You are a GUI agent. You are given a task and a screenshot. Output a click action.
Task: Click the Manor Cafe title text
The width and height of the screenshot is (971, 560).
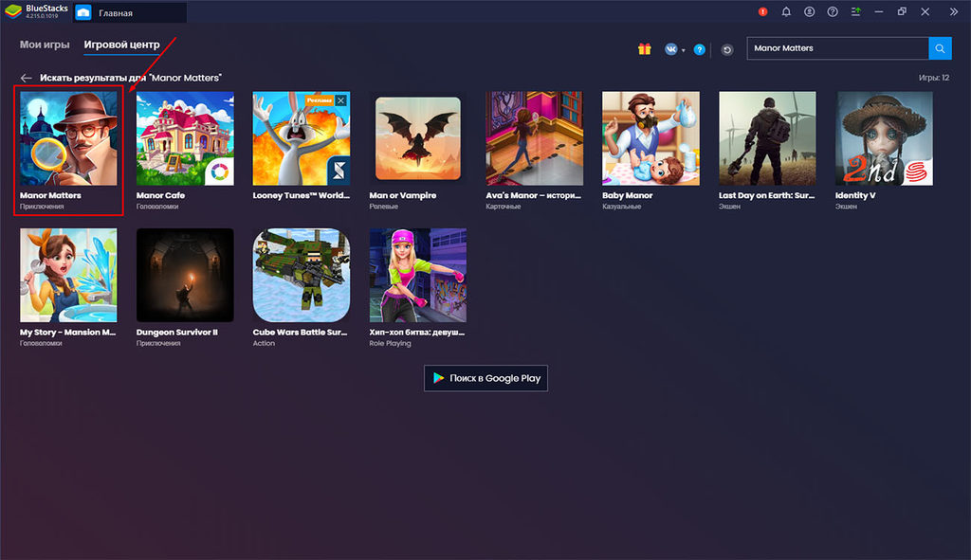[160, 195]
